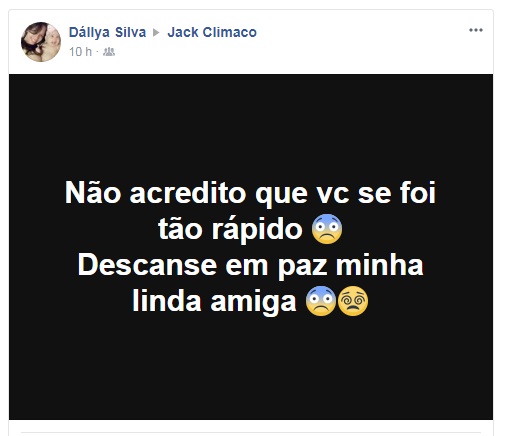This screenshot has height=436, width=506.
Task: Click the dizzy-eyed emoji ending the post
Action: coord(353,301)
